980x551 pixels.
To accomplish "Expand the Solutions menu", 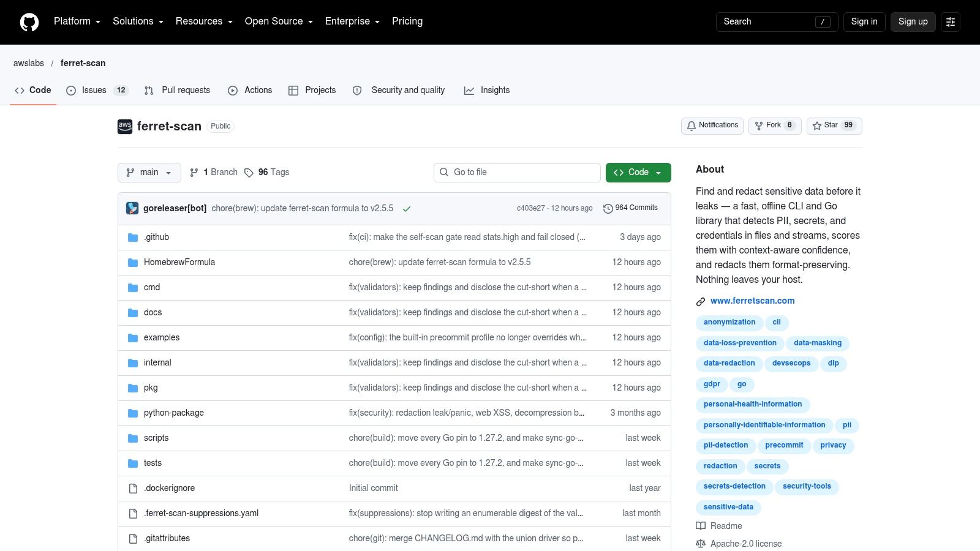I will pos(138,21).
